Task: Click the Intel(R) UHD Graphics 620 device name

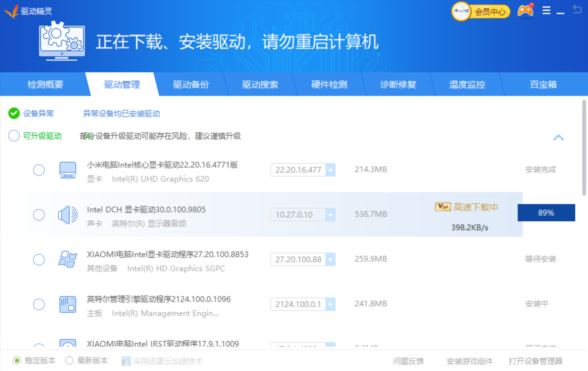Action: pos(160,179)
